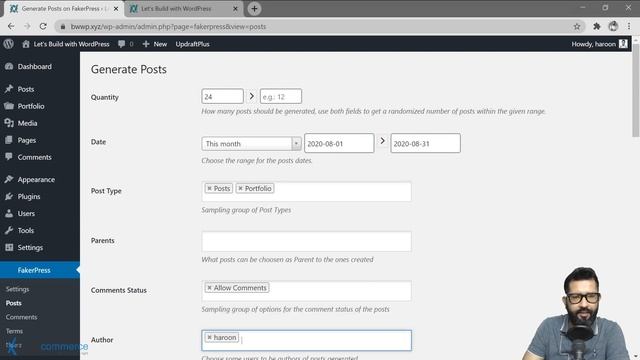This screenshot has width=640, height=360.
Task: Open FakerPress Posts submenu link
Action: (x=13, y=303)
